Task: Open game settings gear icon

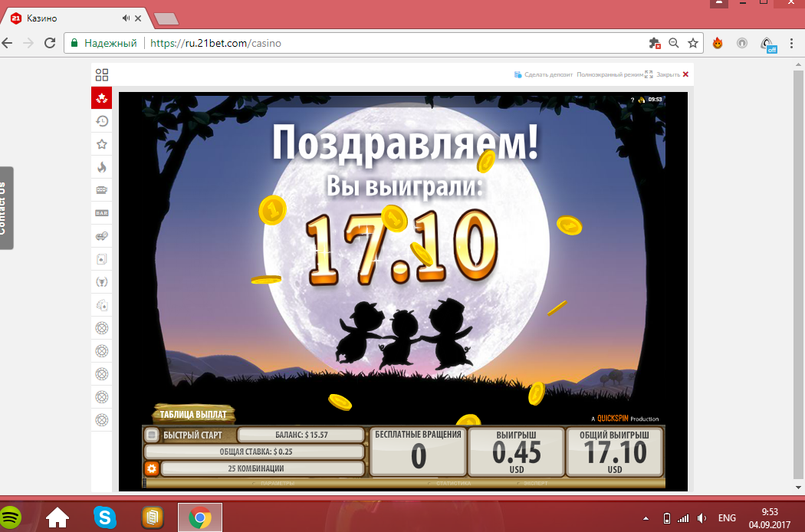Action: [152, 468]
